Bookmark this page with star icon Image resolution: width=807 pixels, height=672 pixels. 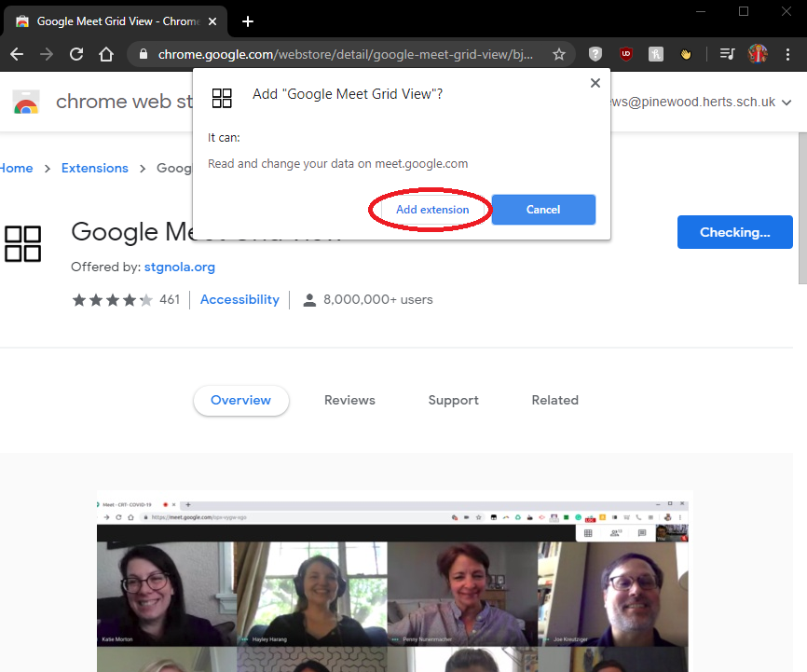(x=559, y=54)
